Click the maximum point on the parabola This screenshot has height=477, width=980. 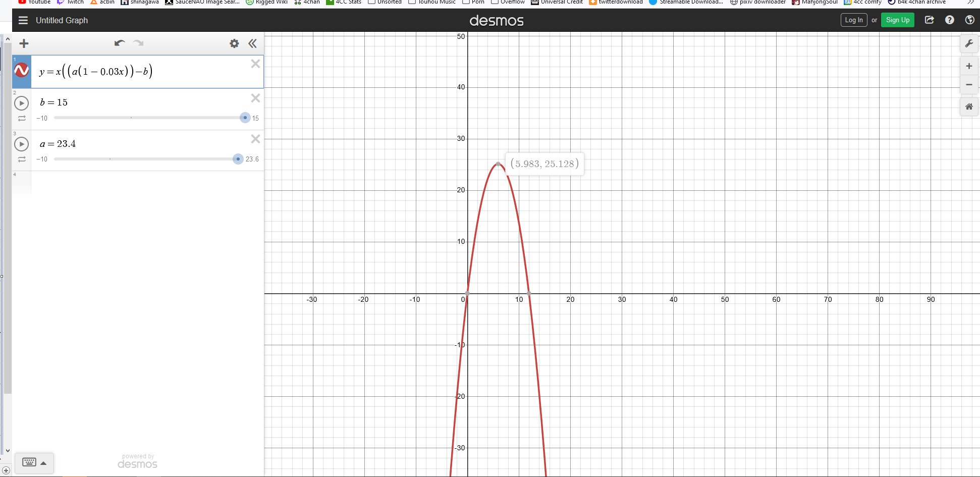499,164
